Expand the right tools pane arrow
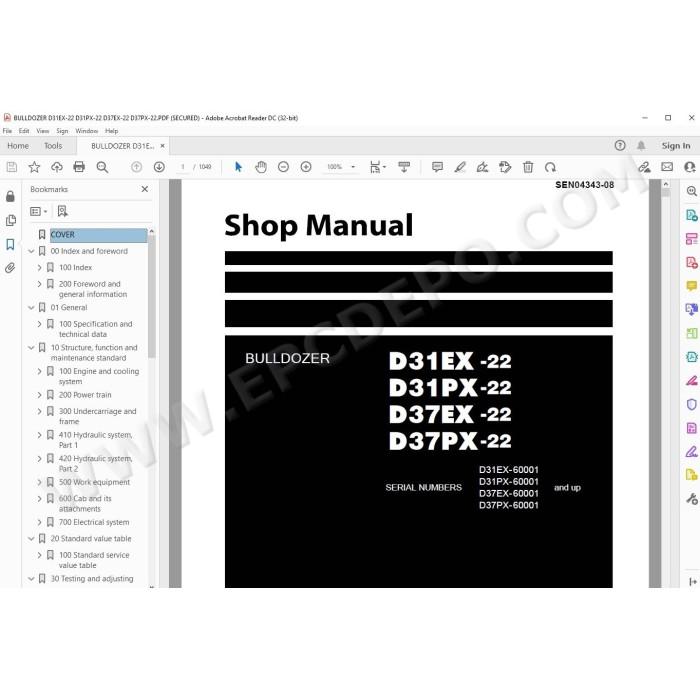This screenshot has height=700, width=700. tap(692, 582)
